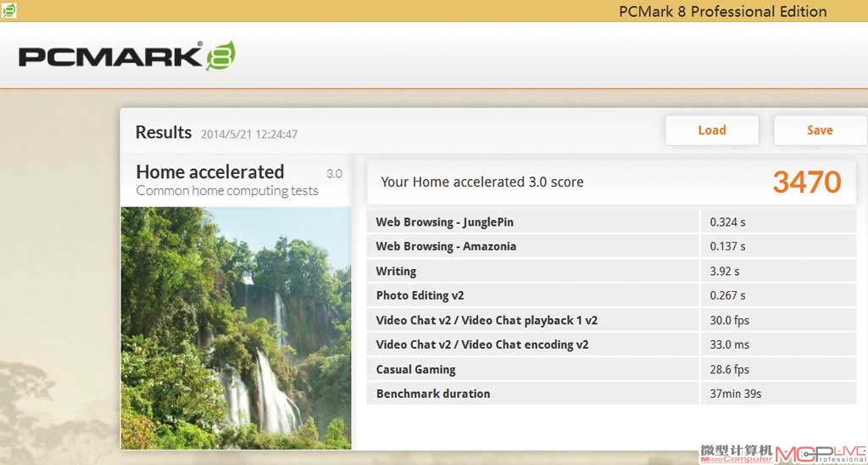Click the Home accelerated heading
Viewport: 868px width, 465px height.
point(210,171)
